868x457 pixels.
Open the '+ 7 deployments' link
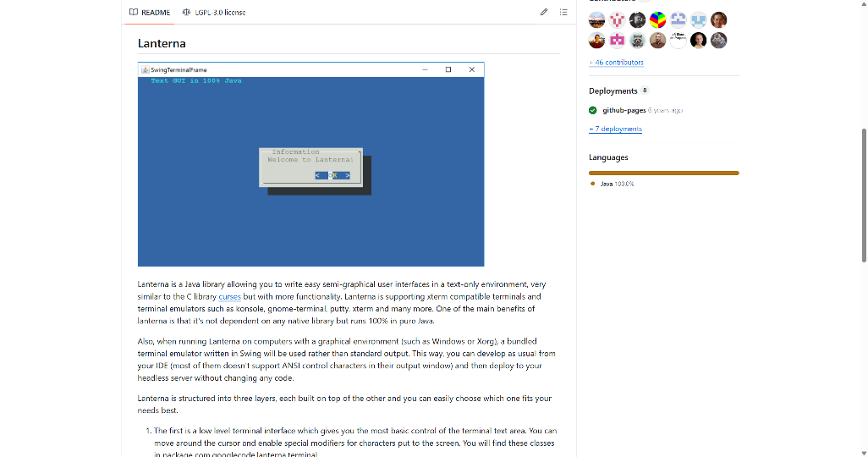(x=615, y=129)
